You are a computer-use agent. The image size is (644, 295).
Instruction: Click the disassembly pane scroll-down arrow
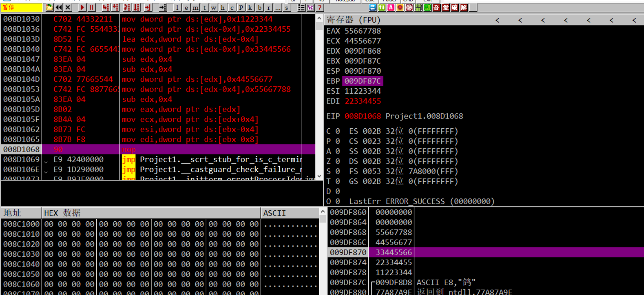pos(319,176)
